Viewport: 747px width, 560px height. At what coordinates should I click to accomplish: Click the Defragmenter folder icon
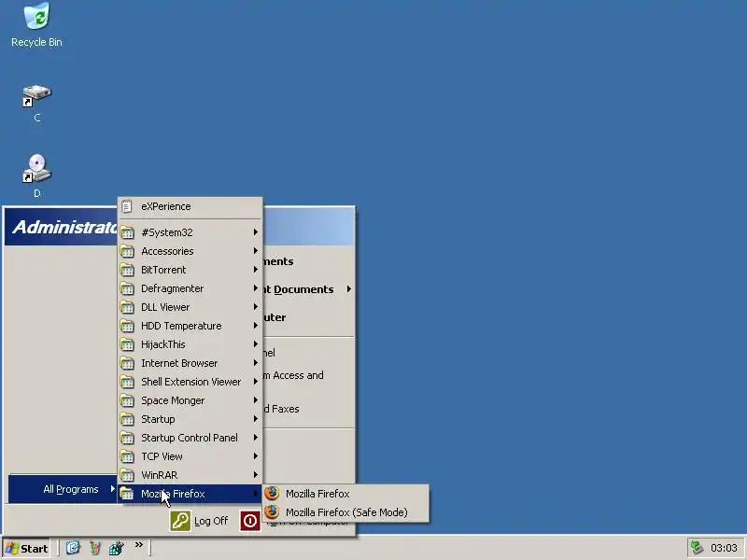pos(127,288)
